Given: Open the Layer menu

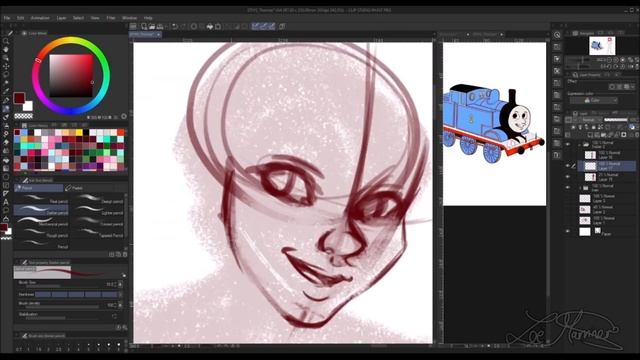Looking at the screenshot, I should pyautogui.click(x=61, y=18).
